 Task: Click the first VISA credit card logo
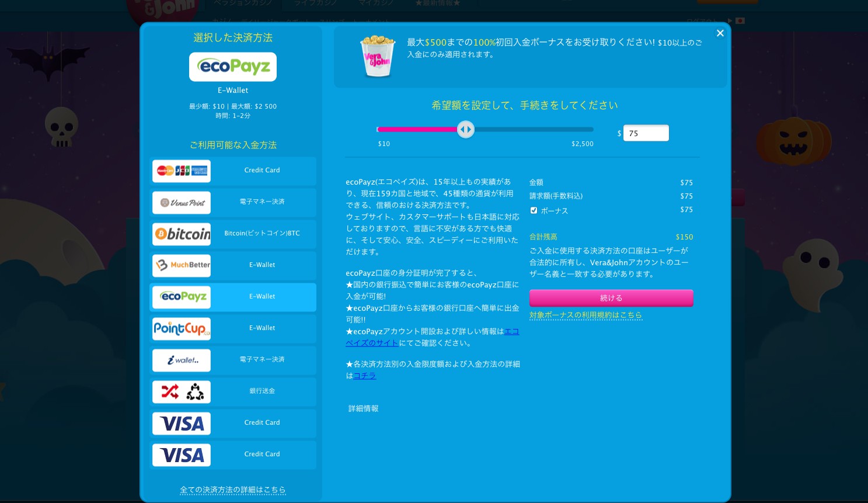(x=182, y=423)
